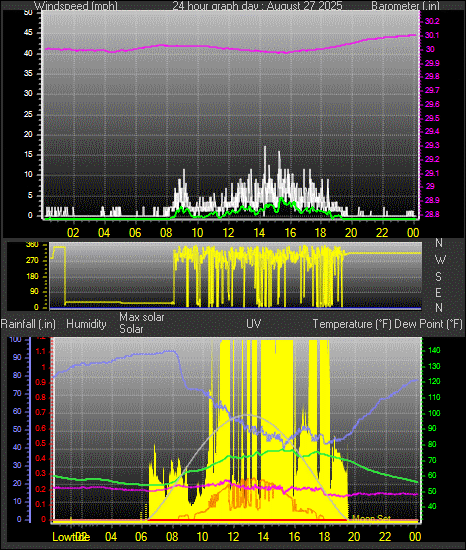The image size is (466, 550).
Task: Click the 20 hour marker on wind graph
Action: (x=351, y=233)
